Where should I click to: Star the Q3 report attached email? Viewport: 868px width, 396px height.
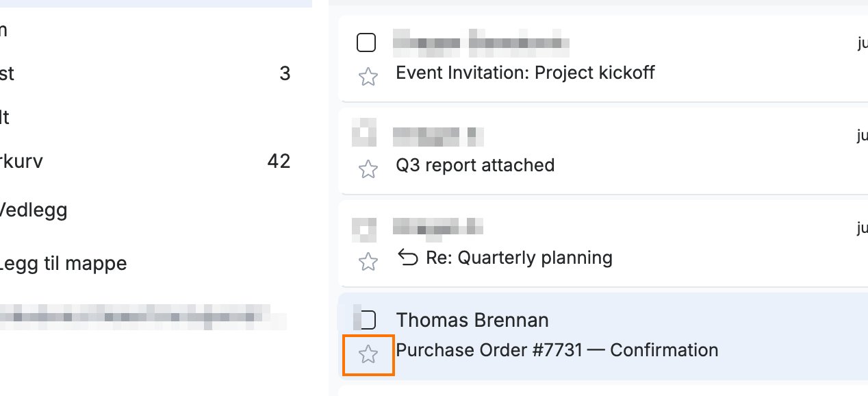(x=368, y=169)
